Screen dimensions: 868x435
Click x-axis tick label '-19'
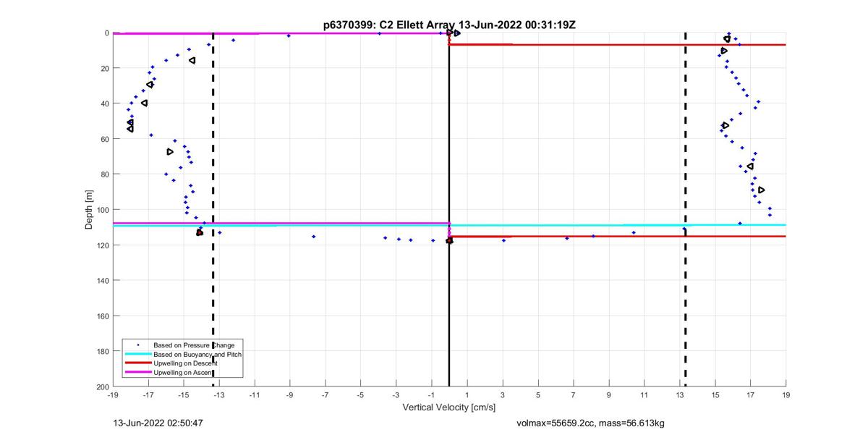coord(113,395)
